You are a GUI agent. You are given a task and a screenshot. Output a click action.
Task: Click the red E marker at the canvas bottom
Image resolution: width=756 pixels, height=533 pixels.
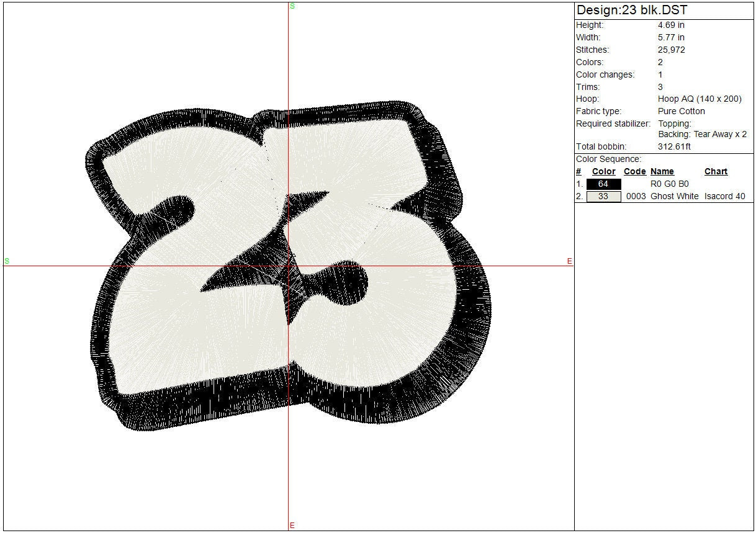[292, 526]
